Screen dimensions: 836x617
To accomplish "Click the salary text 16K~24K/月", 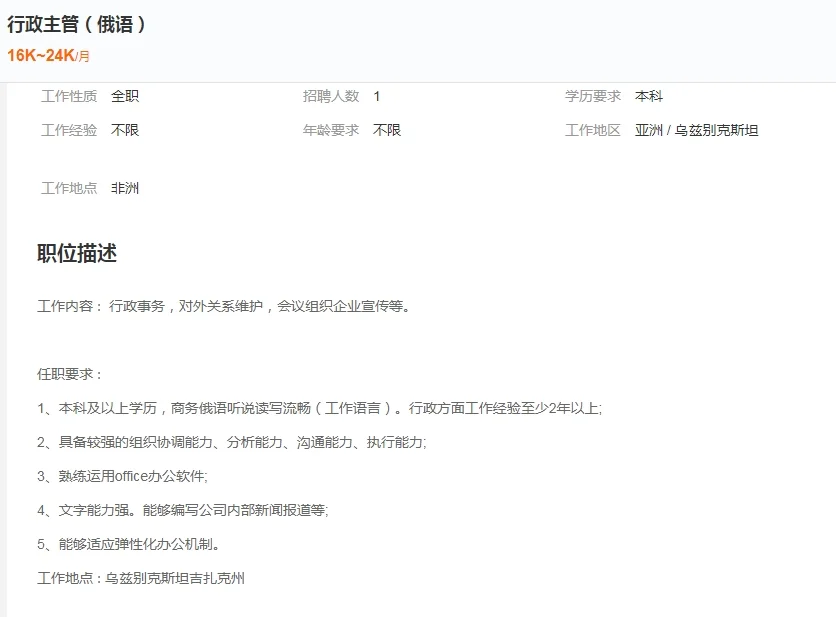I will pos(48,57).
